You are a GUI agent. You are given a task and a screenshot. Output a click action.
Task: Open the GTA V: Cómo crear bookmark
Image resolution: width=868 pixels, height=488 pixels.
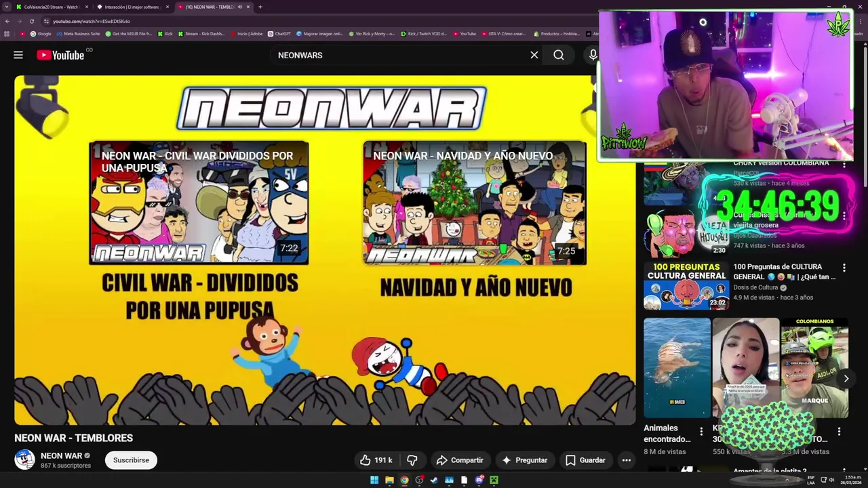click(x=504, y=34)
